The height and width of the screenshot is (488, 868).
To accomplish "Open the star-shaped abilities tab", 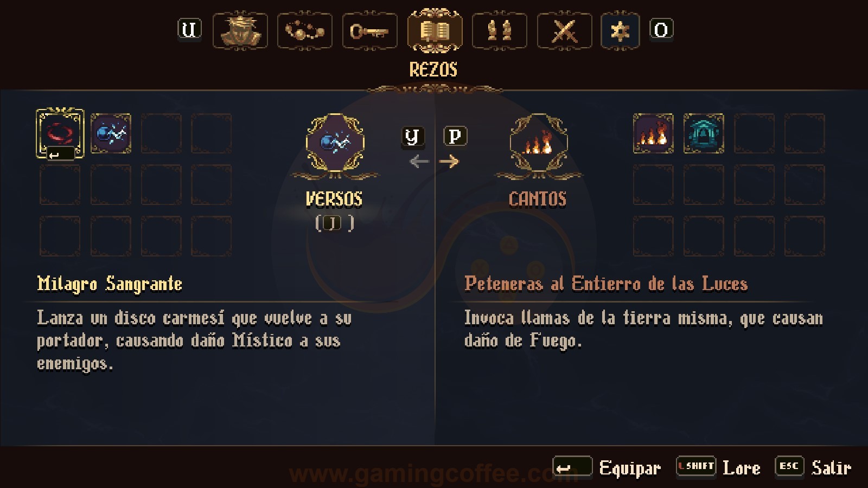I will click(x=620, y=31).
